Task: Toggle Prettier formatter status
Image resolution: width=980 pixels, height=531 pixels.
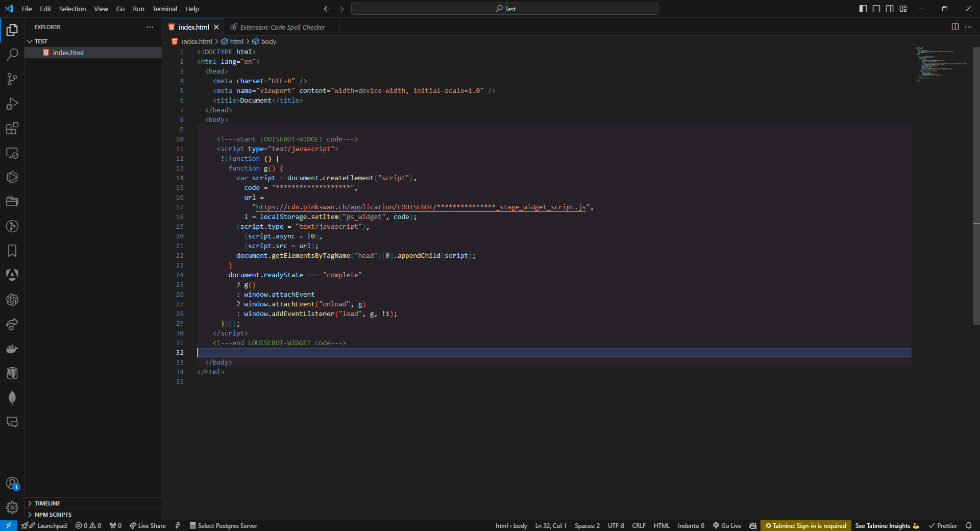Action: click(943, 525)
